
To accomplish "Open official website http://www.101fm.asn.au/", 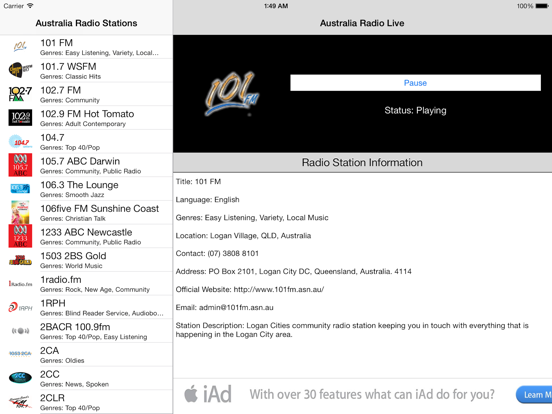I will coord(278,289).
